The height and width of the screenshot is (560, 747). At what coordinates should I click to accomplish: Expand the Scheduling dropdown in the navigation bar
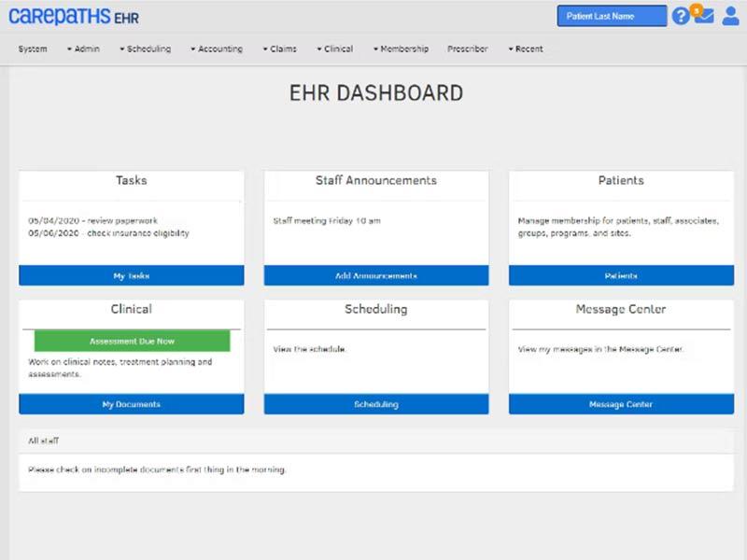pyautogui.click(x=146, y=49)
